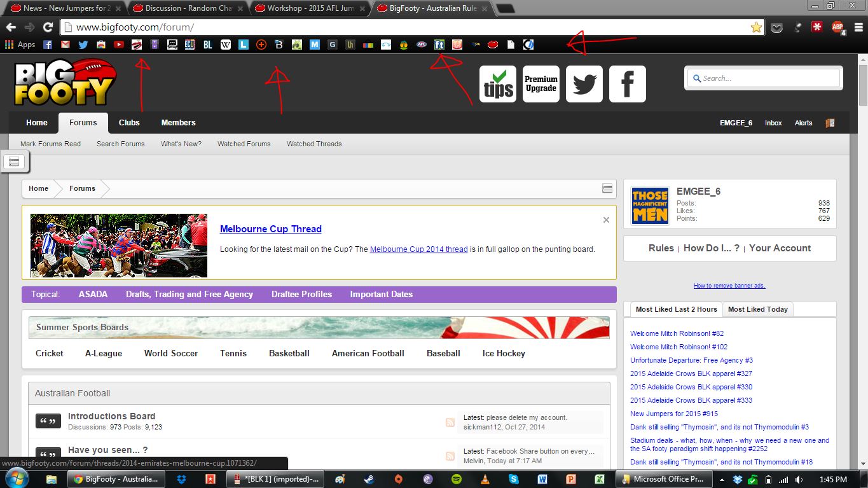The image size is (868, 488).
Task: Click the Twitter icon in site header
Action: [x=584, y=84]
